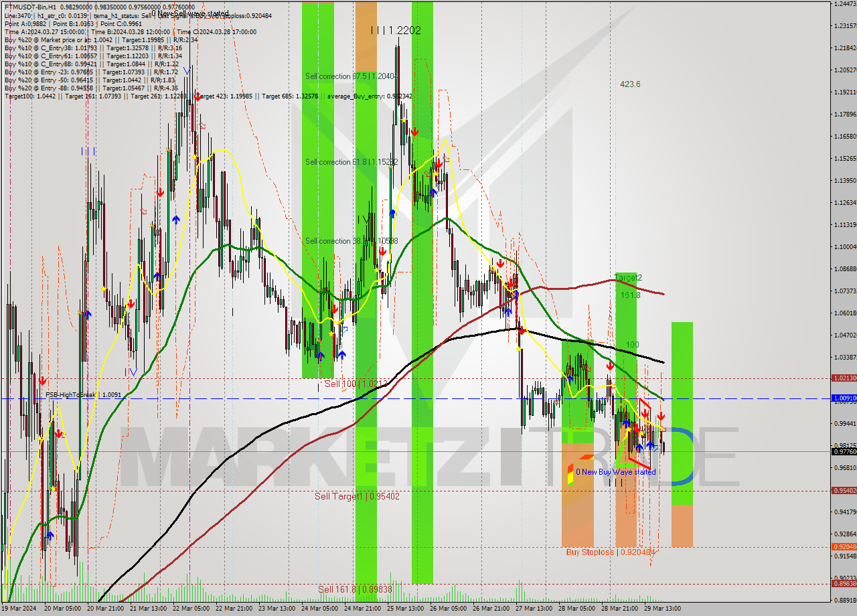
Task: Click the blue 1.00910 price axis tag
Action: tap(844, 398)
